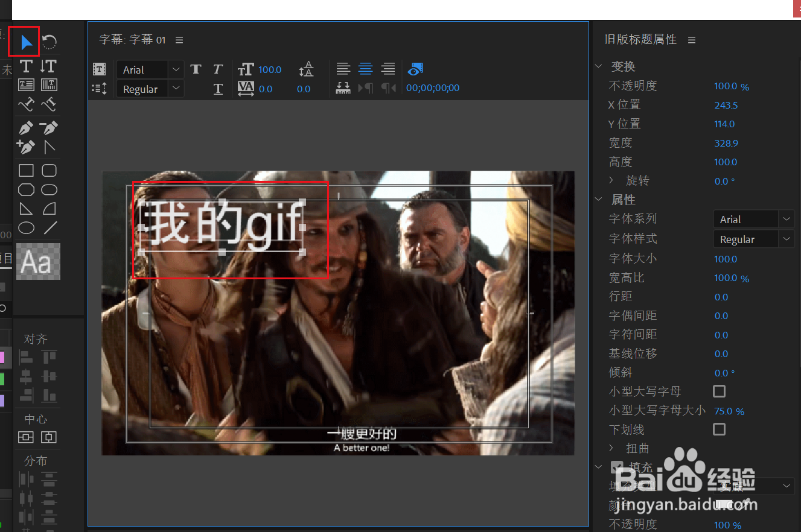Click toolbar kerning value next to VA
Screen dimensions: 801x532
click(x=266, y=89)
